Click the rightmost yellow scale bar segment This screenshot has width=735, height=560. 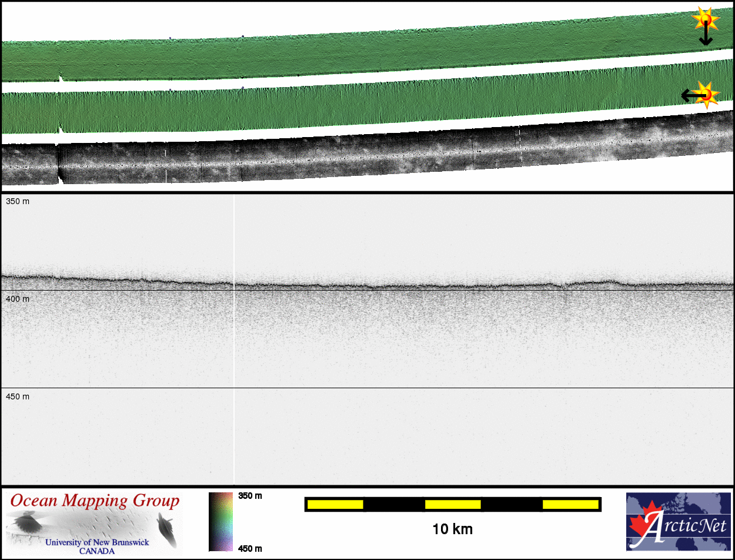click(x=570, y=504)
